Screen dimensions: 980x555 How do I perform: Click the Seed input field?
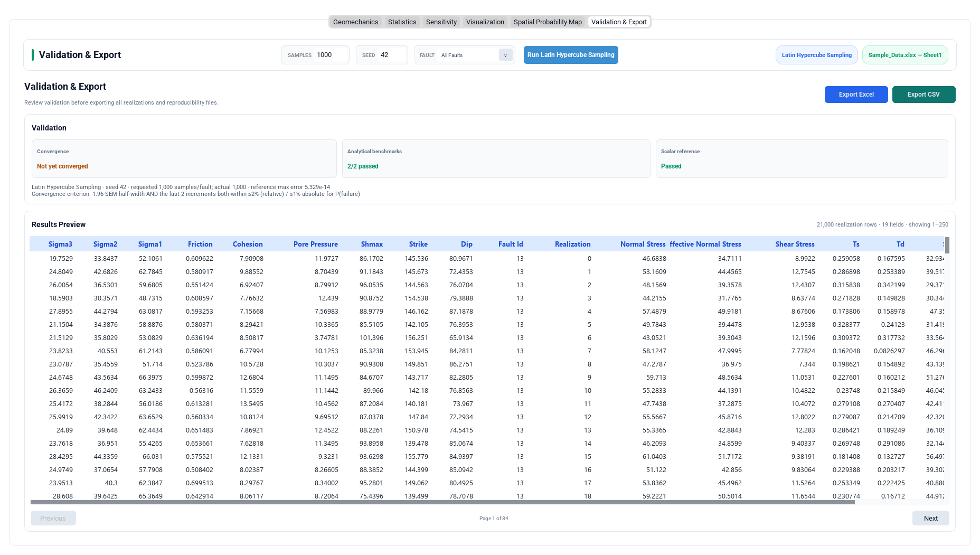[x=392, y=55]
